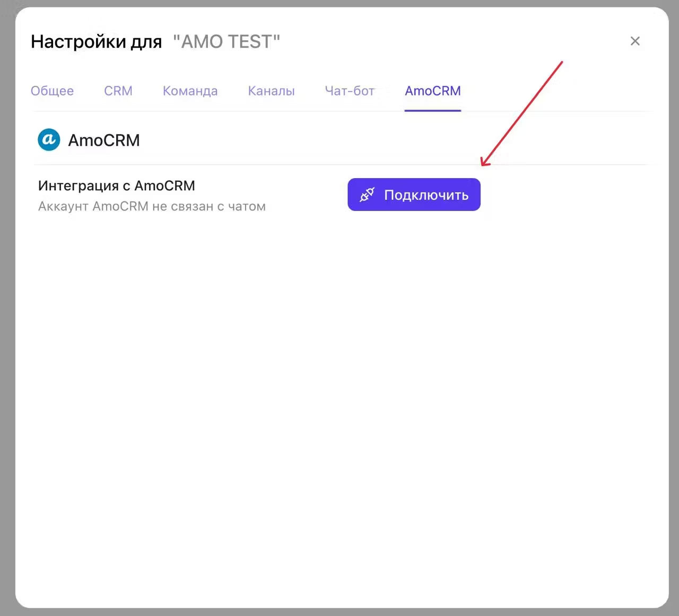
Task: Select the Команда tab
Action: [190, 91]
